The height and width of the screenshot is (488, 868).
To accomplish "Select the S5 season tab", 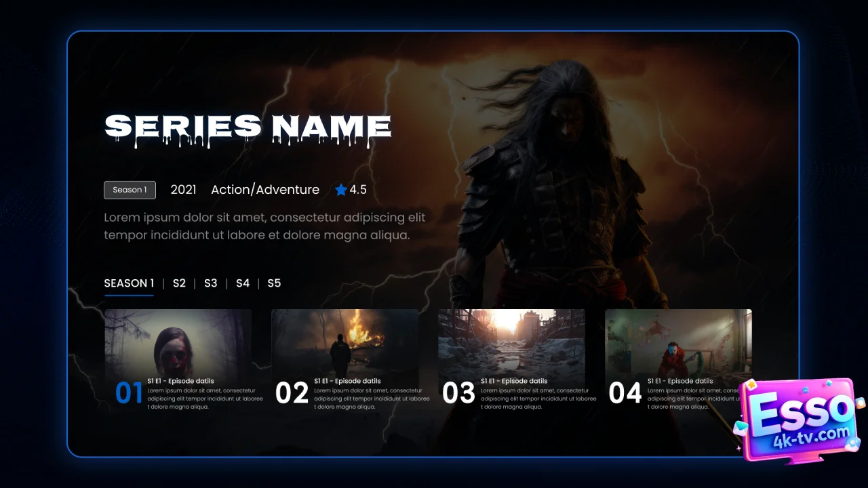I will coord(274,283).
